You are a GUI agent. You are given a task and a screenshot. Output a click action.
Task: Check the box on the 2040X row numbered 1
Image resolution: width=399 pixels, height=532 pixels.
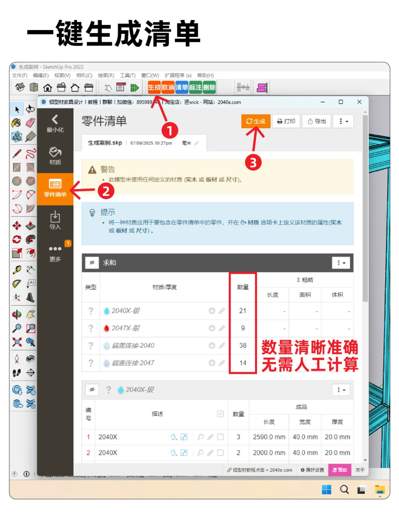[x=220, y=437]
